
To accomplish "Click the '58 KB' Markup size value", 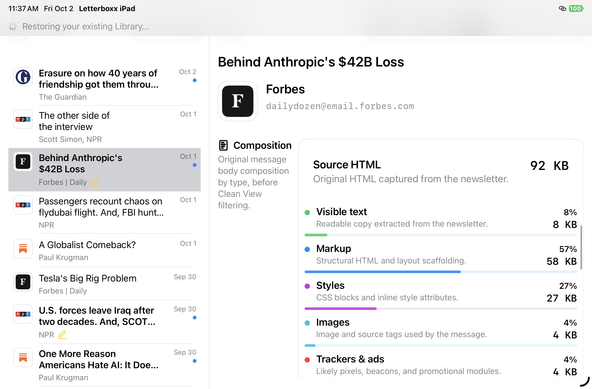I will tap(561, 261).
